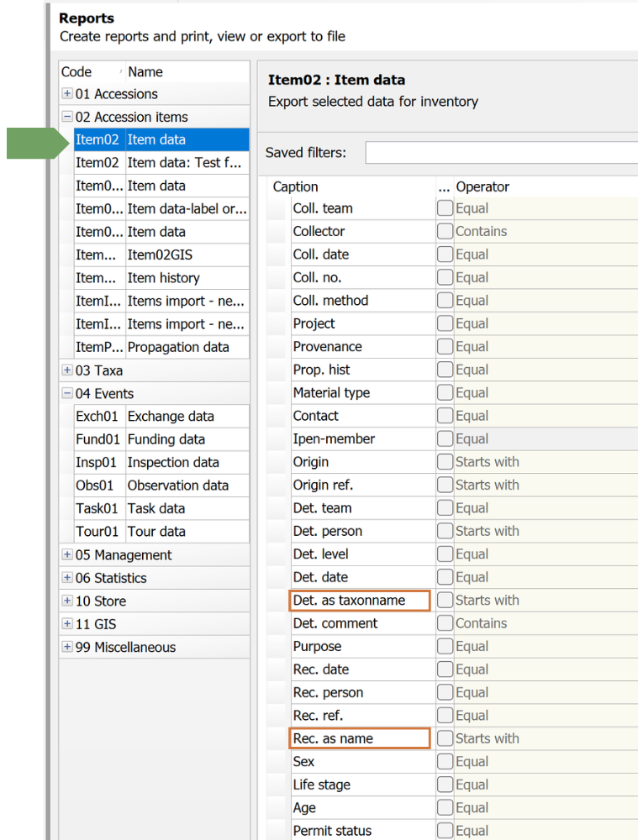This screenshot has height=840, width=638.
Task: Check the Material type filter checkbox
Action: [x=445, y=392]
